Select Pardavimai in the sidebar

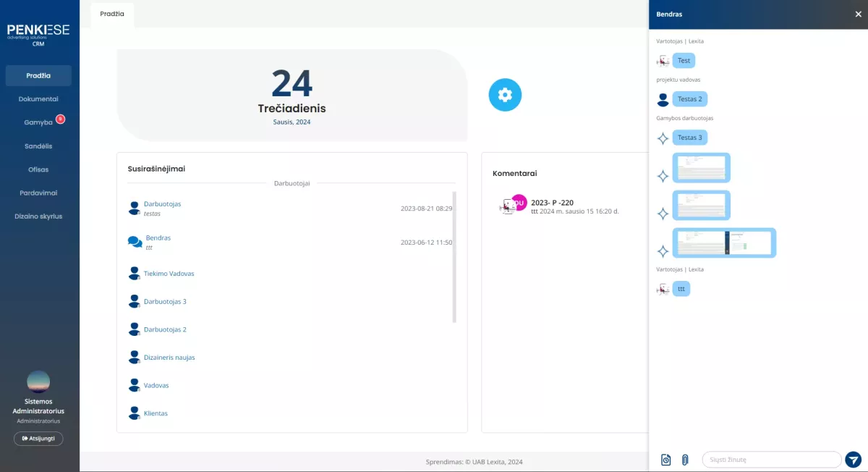coord(38,193)
